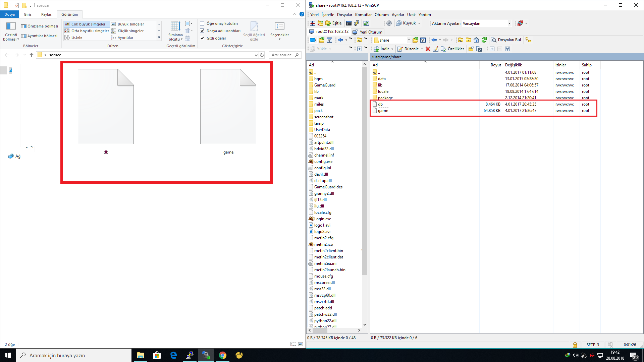Select Çok büyük simgeler view layout
644x362 pixels.
pyautogui.click(x=87, y=24)
